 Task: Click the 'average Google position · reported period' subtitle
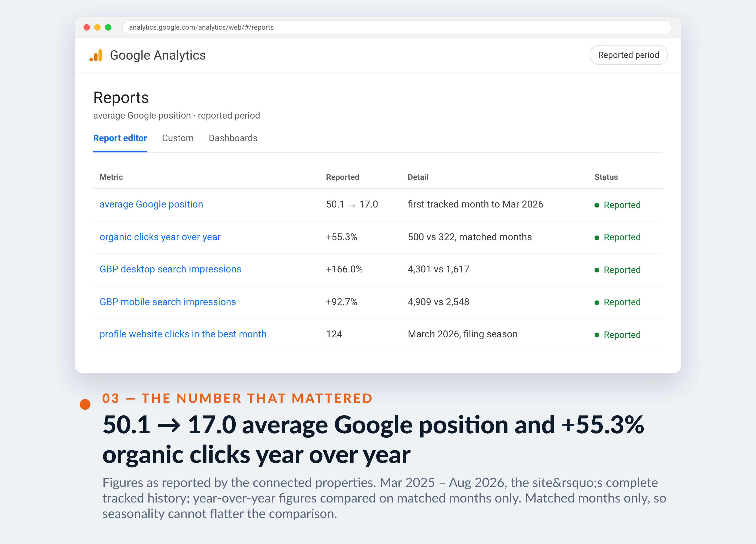[x=176, y=115]
